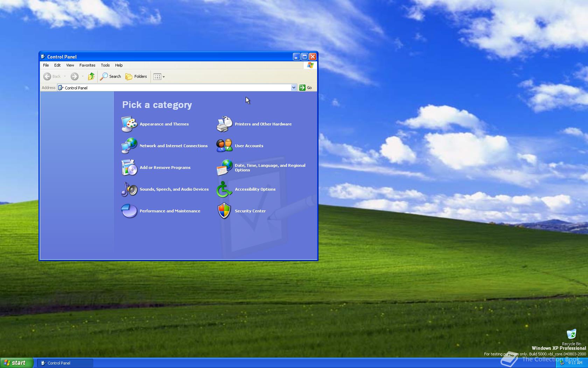Image resolution: width=588 pixels, height=368 pixels.
Task: Open the Help menu
Action: pos(119,65)
